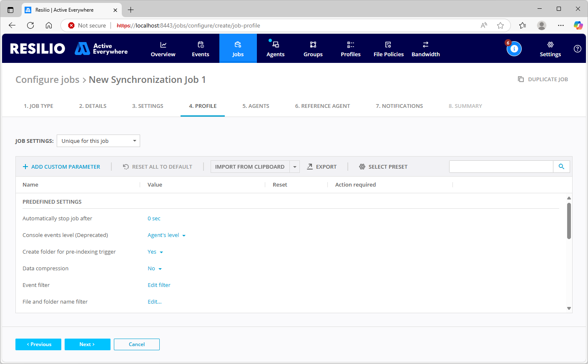Click the Next button
Viewport: 588px width, 364px height.
coord(87,344)
